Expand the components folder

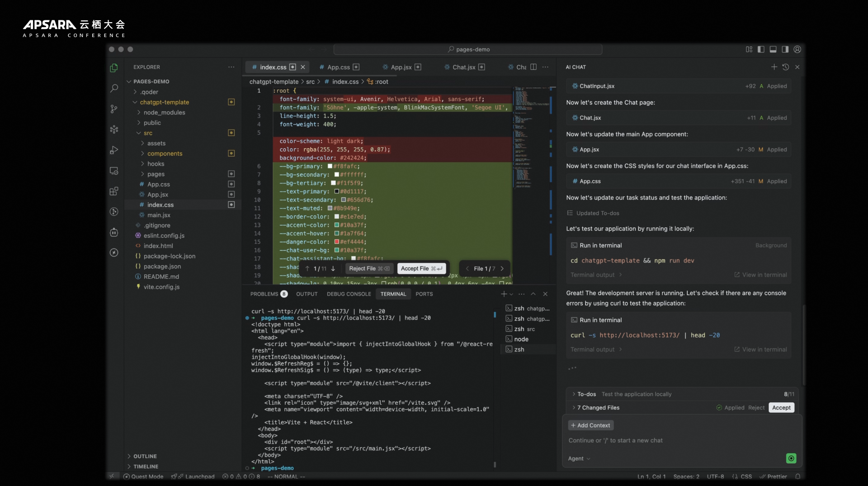click(x=165, y=153)
